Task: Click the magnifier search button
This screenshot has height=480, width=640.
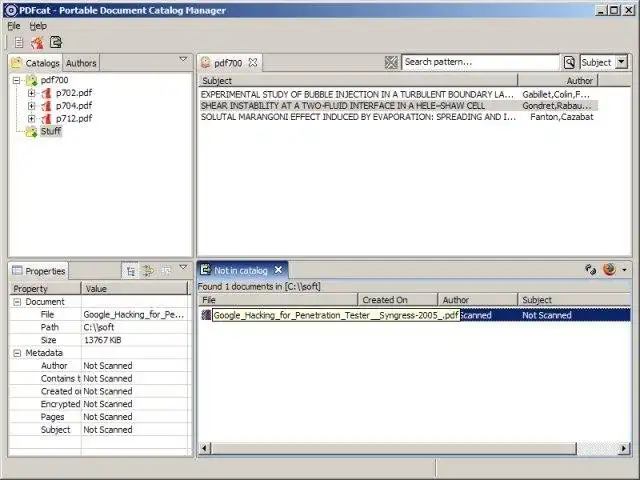Action: pos(569,62)
